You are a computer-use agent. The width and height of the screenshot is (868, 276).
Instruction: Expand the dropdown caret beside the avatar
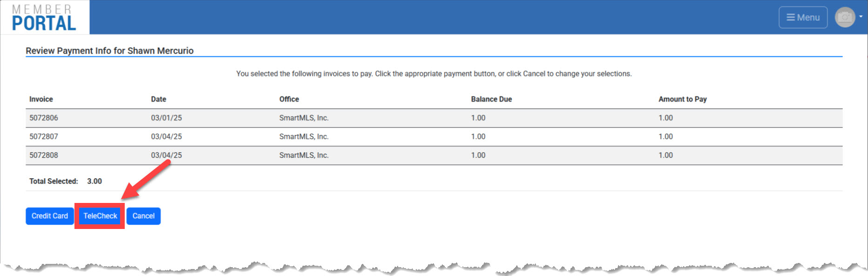pyautogui.click(x=861, y=17)
